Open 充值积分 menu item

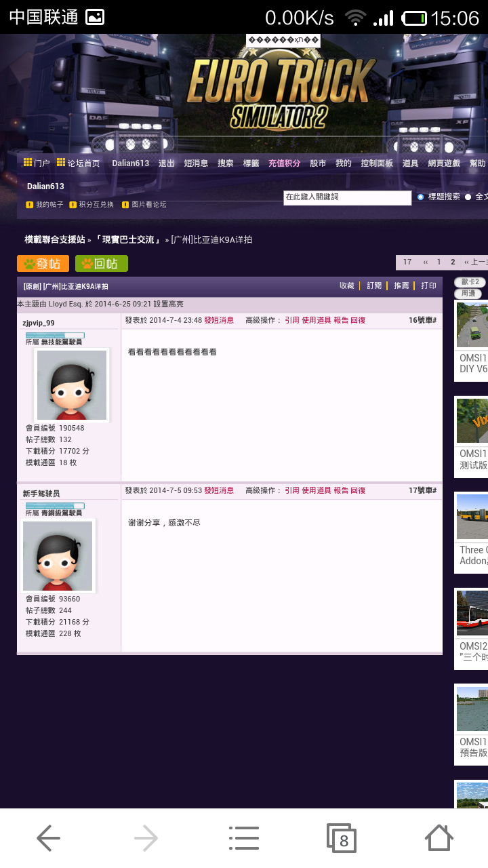click(x=284, y=163)
